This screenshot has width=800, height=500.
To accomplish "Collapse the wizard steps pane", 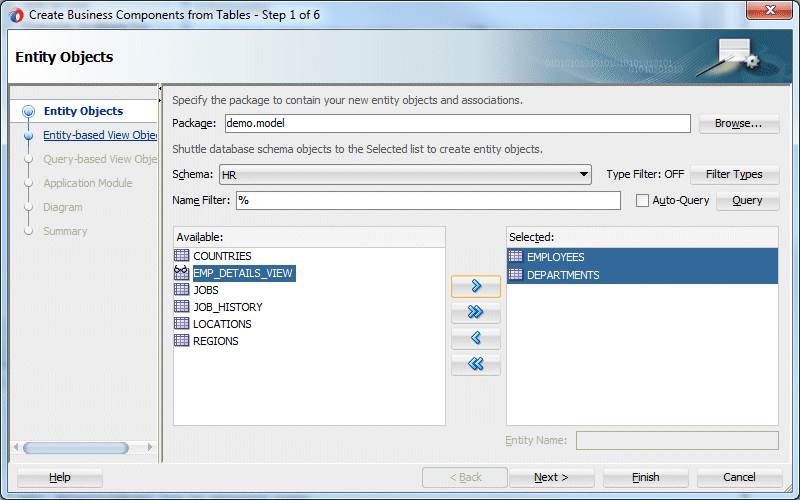I will click(x=160, y=89).
